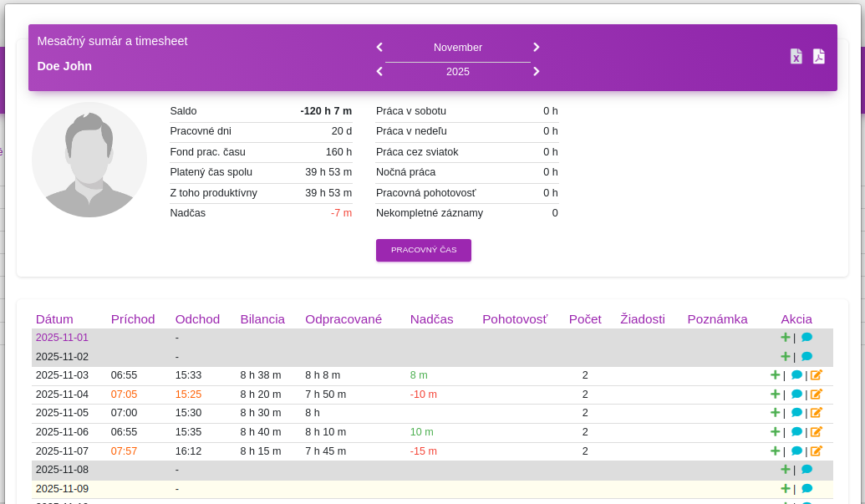Export timesheet as PDF document
865x504 pixels.
click(x=819, y=56)
